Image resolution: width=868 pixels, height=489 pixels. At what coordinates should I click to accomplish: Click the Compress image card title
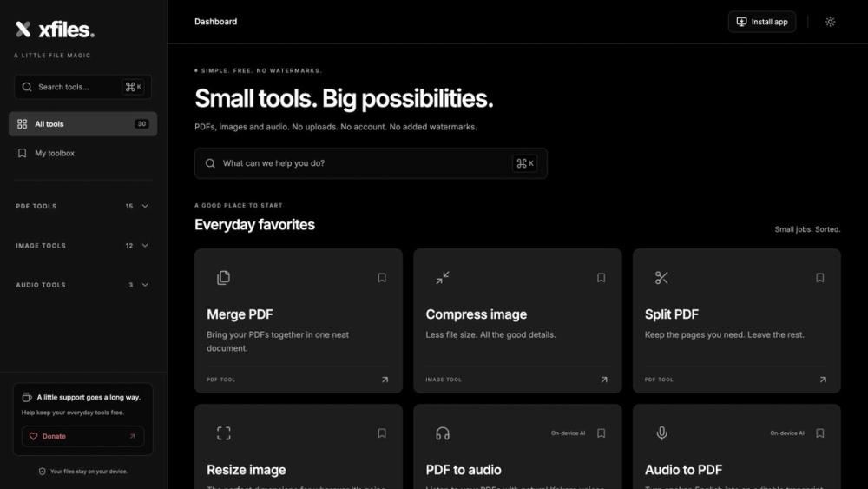[476, 314]
